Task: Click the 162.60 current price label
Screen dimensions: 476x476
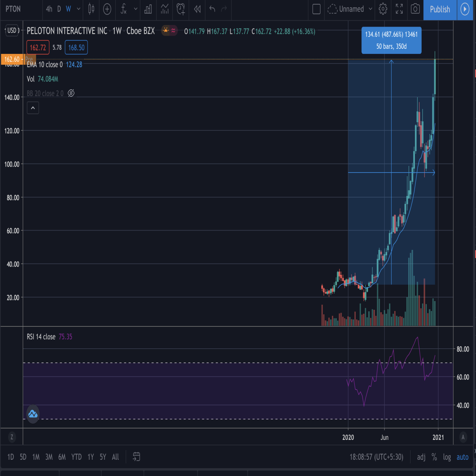Action: coord(12,59)
